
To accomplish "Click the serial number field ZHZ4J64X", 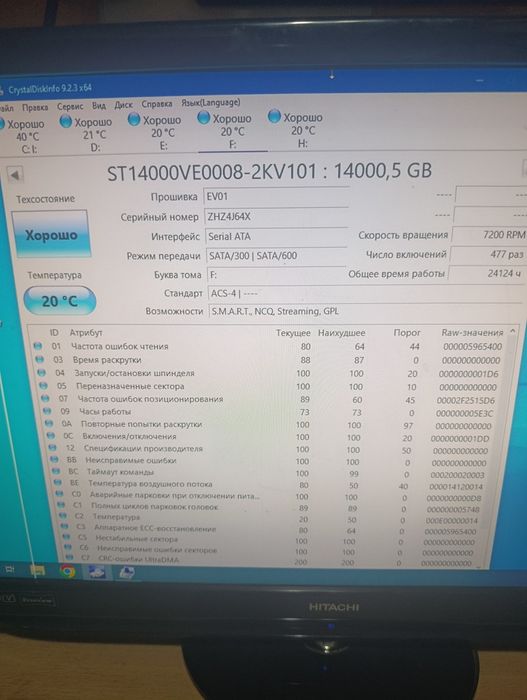I will click(x=276, y=217).
